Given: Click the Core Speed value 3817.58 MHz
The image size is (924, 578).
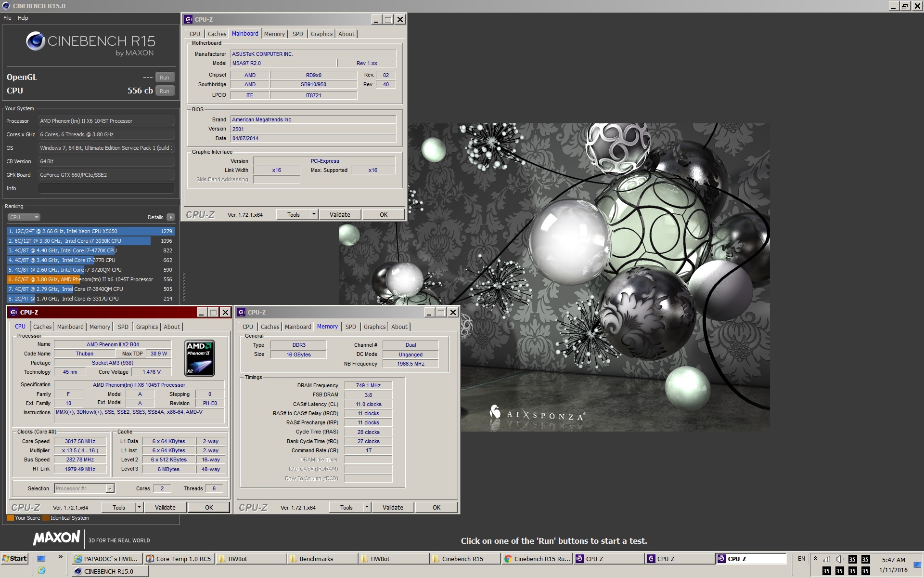Looking at the screenshot, I should [x=80, y=441].
